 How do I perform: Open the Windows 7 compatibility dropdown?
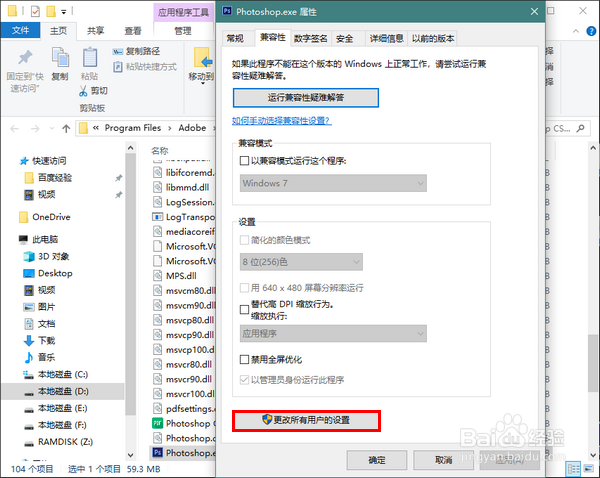point(333,183)
